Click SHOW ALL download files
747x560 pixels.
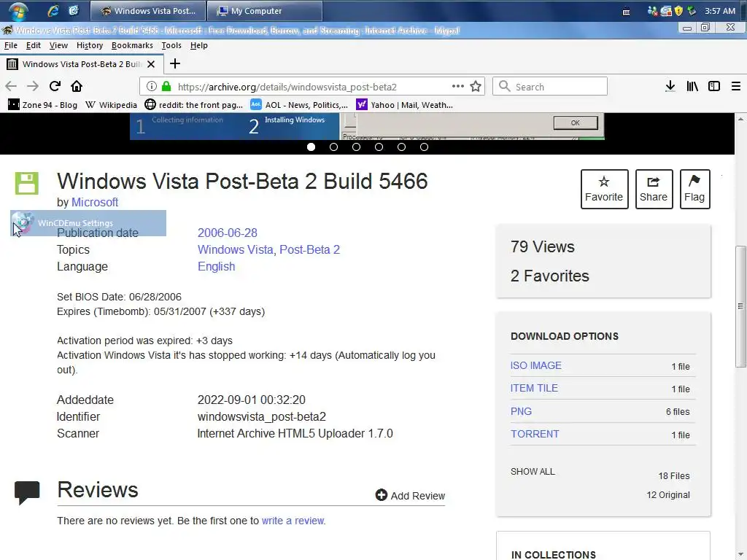533,472
